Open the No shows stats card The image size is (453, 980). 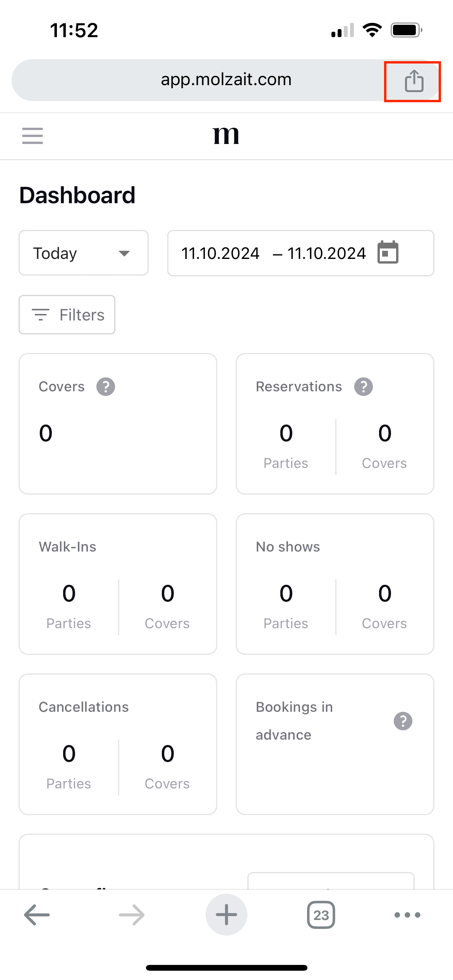coord(335,584)
